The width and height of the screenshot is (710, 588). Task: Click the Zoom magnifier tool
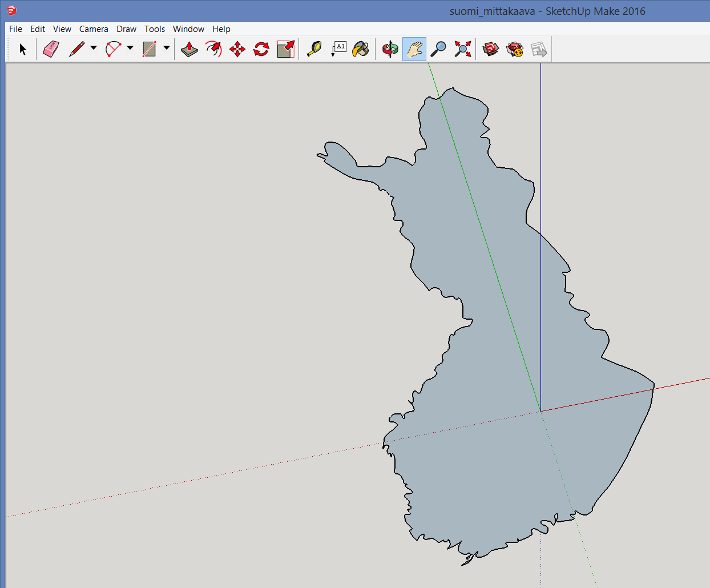coord(438,50)
